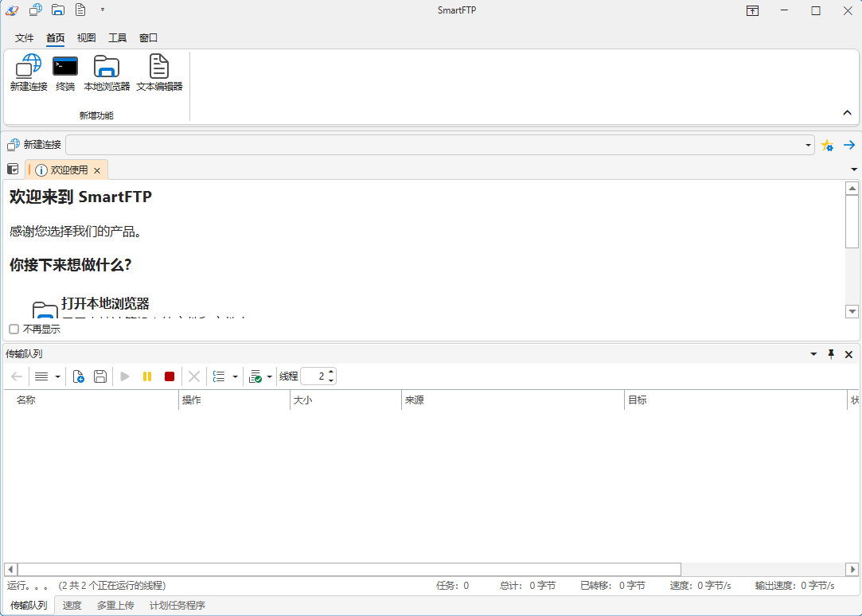Viewport: 862px width, 616px height.
Task: Save the transfer queue
Action: click(99, 376)
